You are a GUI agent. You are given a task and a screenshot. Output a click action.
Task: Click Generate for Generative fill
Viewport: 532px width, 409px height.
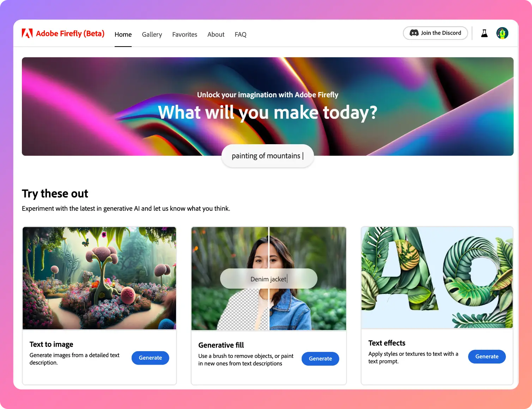[320, 359]
